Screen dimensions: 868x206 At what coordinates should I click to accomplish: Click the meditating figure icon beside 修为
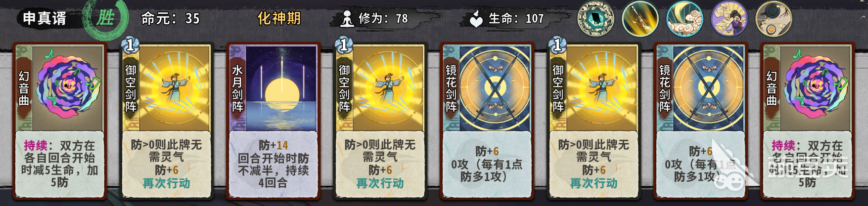point(347,19)
